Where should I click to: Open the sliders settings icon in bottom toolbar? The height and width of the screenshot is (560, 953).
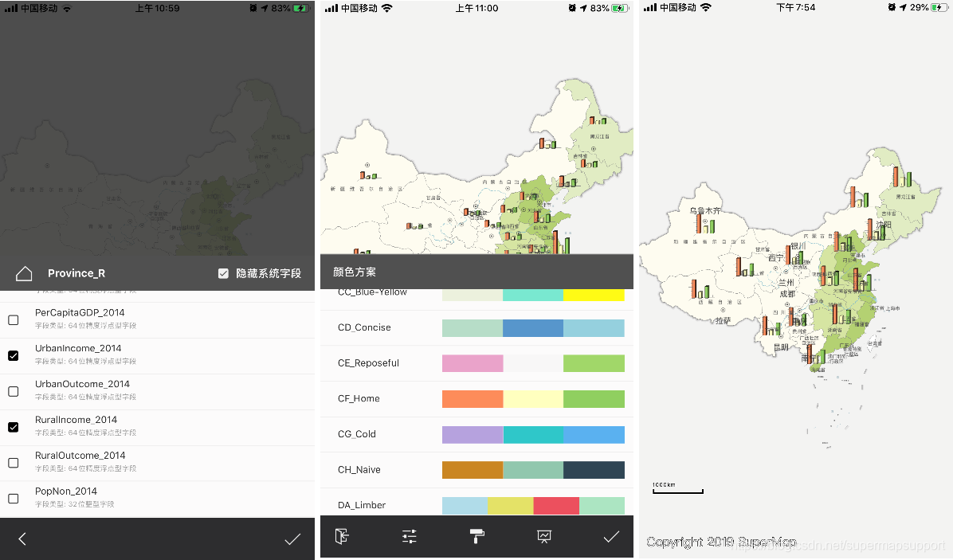pyautogui.click(x=409, y=536)
